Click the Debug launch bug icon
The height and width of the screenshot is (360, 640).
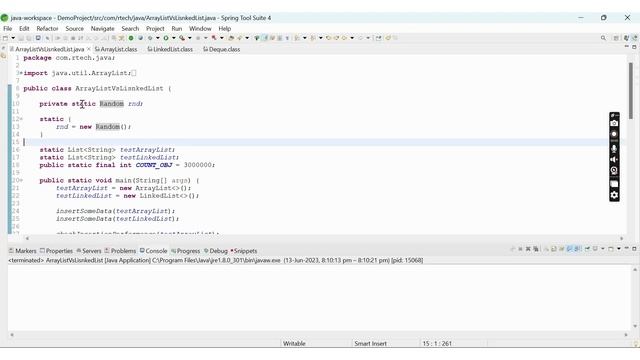(x=150, y=38)
